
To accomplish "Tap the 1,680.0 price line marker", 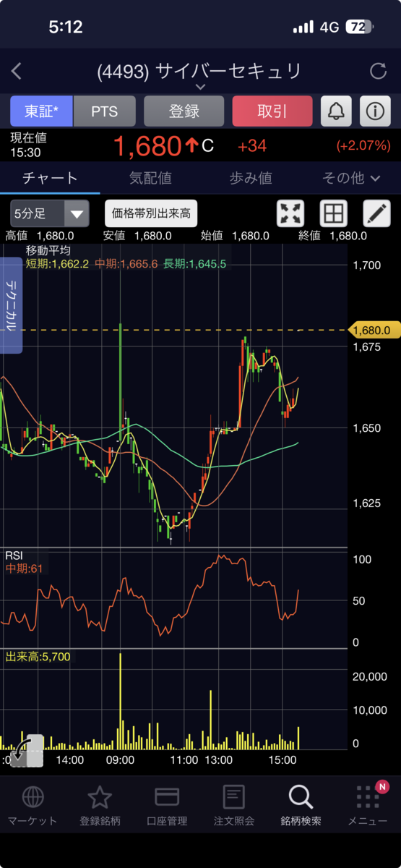I will coord(373,330).
